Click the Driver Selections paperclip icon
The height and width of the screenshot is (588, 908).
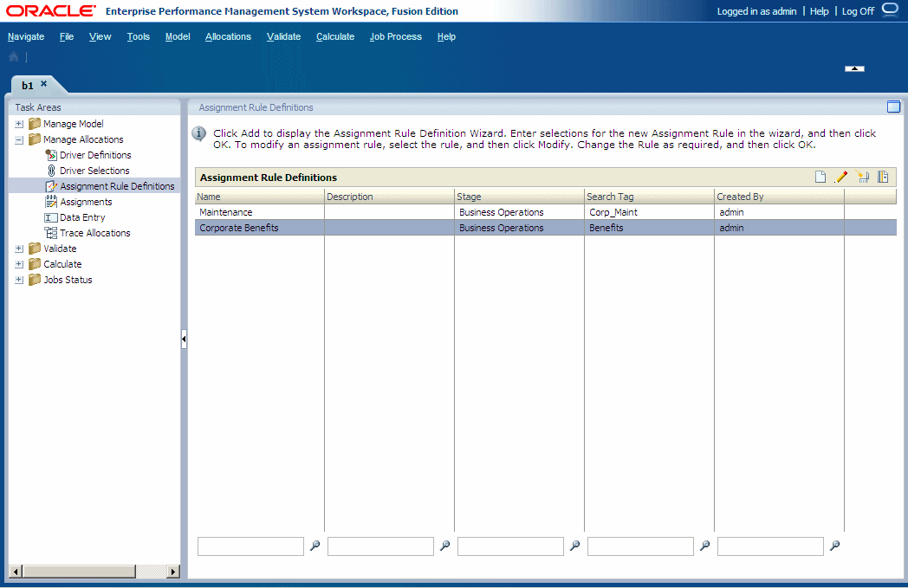[52, 171]
